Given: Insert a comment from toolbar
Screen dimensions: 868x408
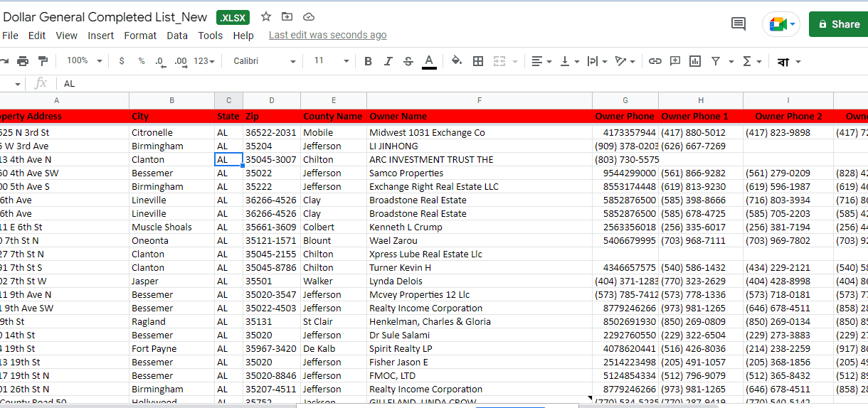Looking at the screenshot, I should [675, 61].
